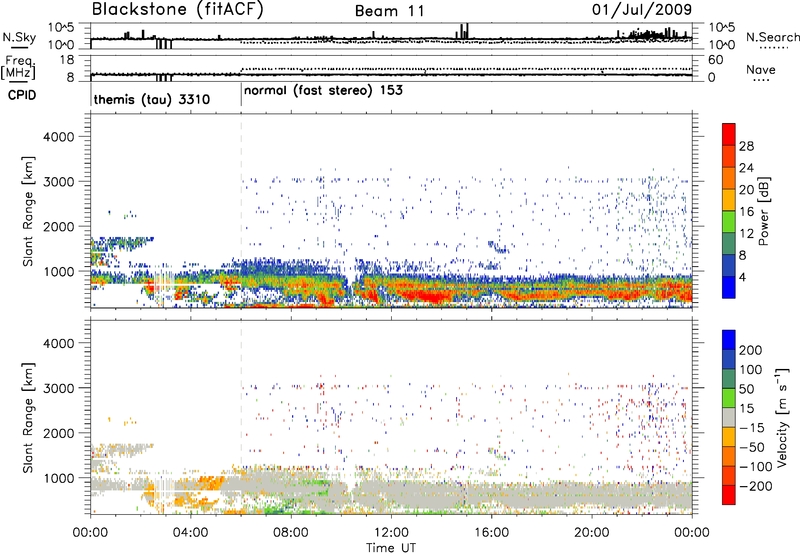
Task: Click the '-200' velocity colorbar tick label
Action: (x=757, y=486)
